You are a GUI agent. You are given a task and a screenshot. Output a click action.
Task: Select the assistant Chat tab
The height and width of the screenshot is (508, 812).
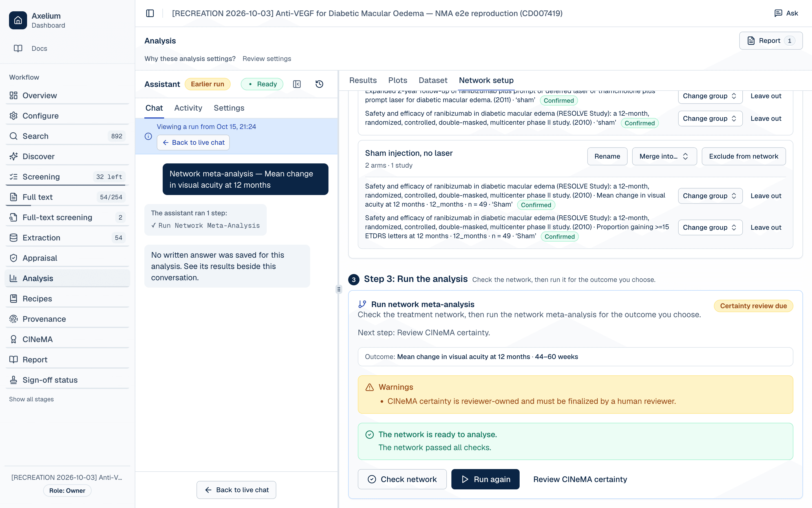(x=154, y=108)
